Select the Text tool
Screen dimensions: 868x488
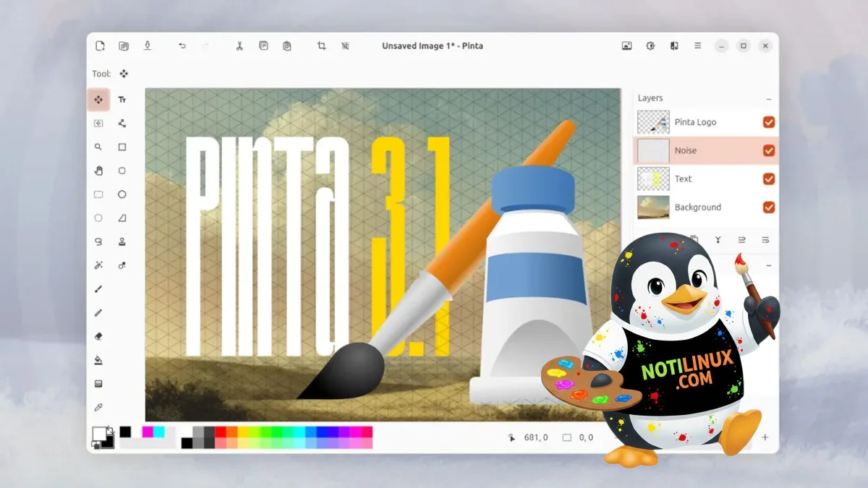click(x=122, y=100)
